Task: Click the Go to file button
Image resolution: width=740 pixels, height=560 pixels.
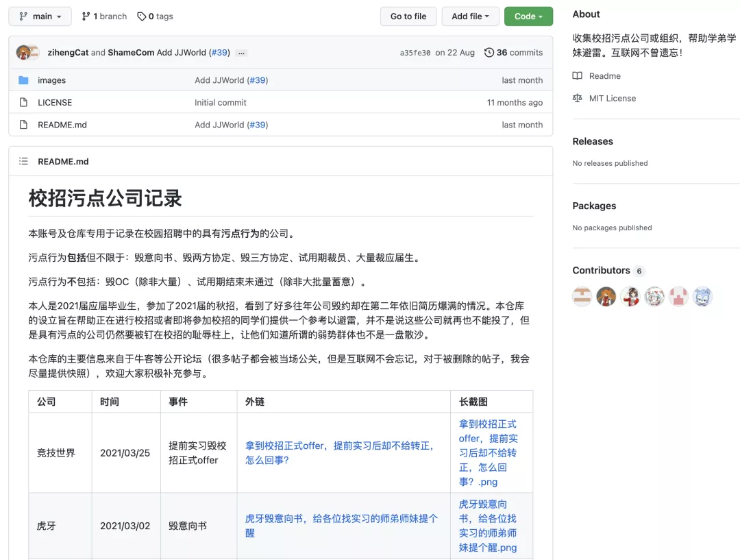Action: (408, 16)
